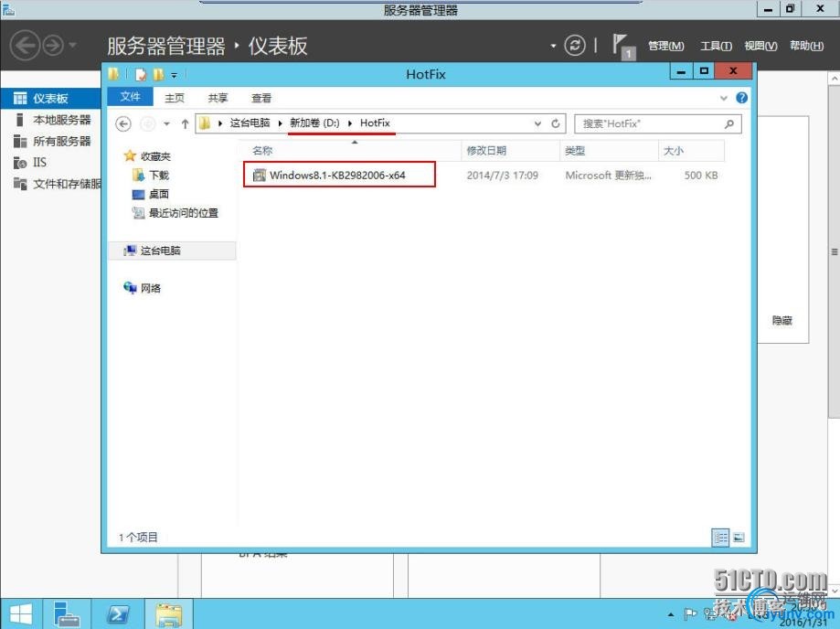840x629 pixels.
Task: Sort files by the 名称 column
Action: click(x=349, y=151)
